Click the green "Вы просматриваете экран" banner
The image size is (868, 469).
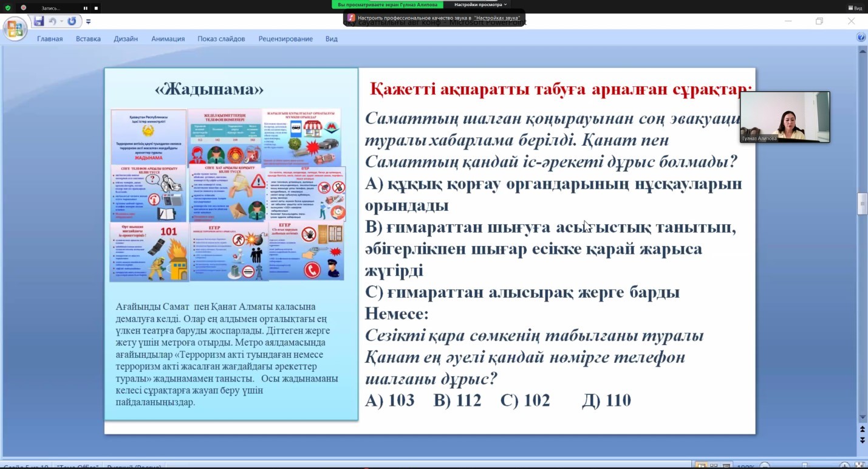388,4
